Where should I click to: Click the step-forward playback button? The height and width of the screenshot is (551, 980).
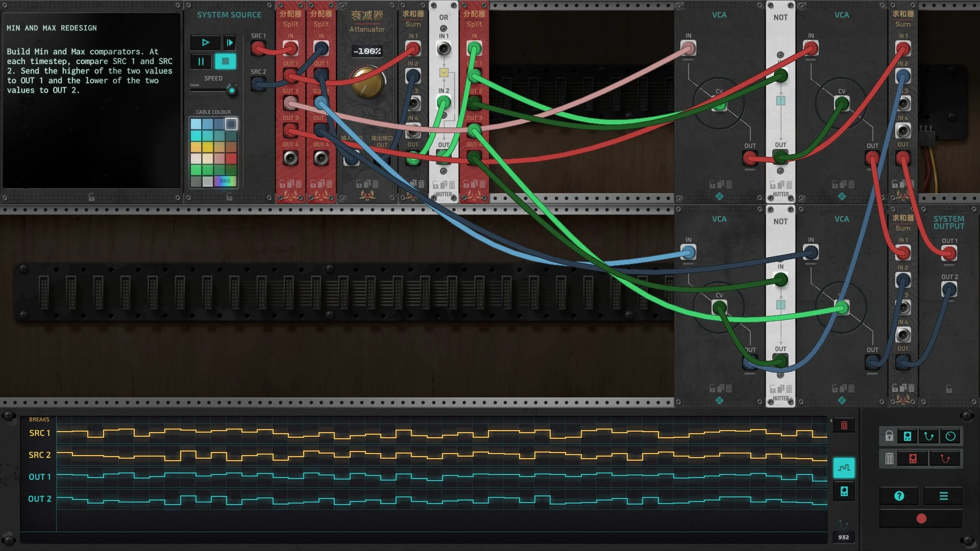click(230, 42)
